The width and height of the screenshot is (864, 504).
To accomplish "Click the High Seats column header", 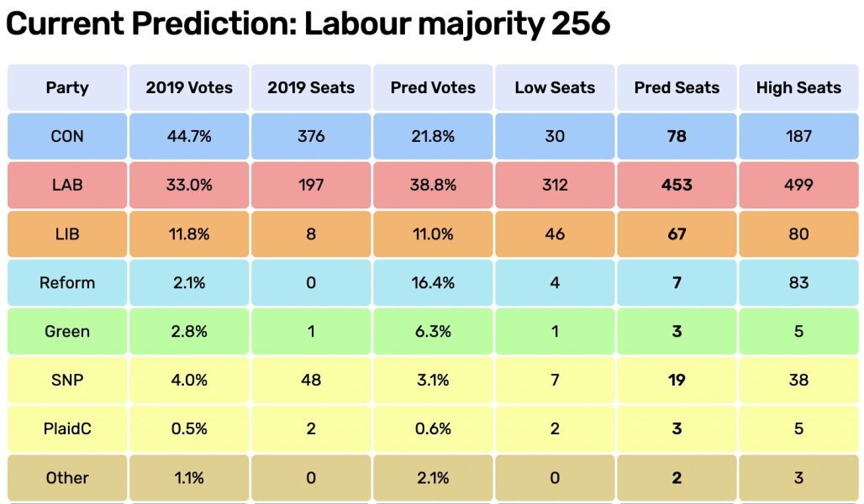I will 798,87.
